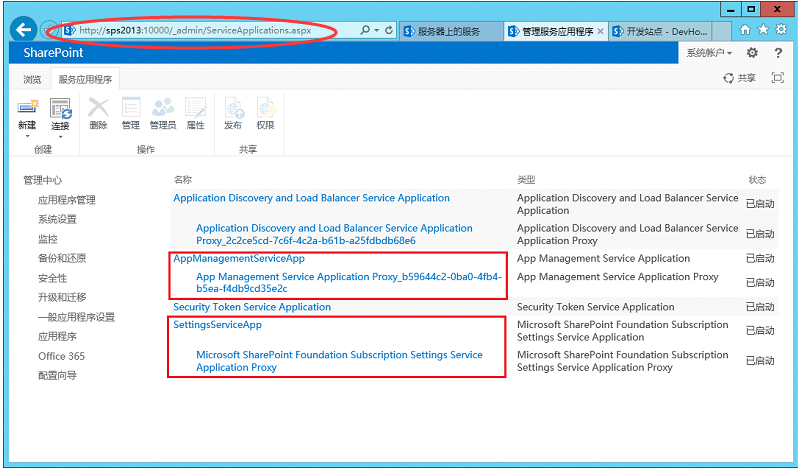
Task: Click the 类型 column header
Action: pos(526,180)
